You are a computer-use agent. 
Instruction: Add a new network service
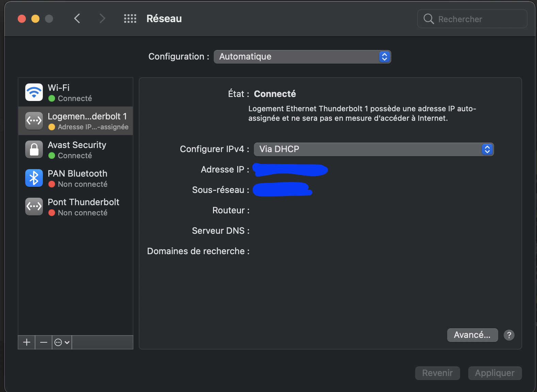(27, 342)
